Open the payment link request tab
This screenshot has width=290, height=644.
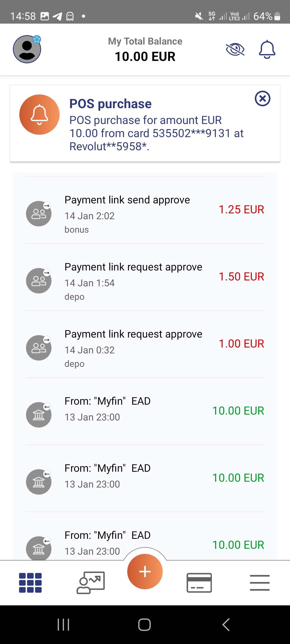pyautogui.click(x=91, y=583)
